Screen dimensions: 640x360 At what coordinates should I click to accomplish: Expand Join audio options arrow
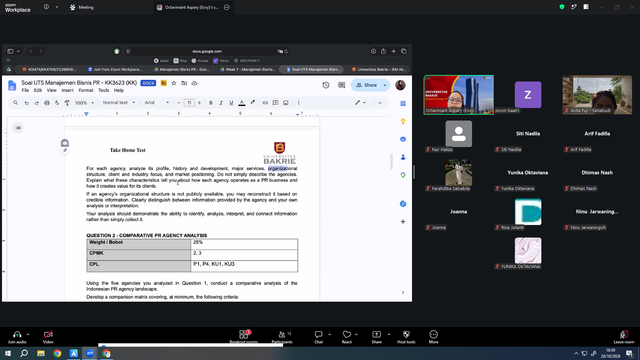click(28, 334)
